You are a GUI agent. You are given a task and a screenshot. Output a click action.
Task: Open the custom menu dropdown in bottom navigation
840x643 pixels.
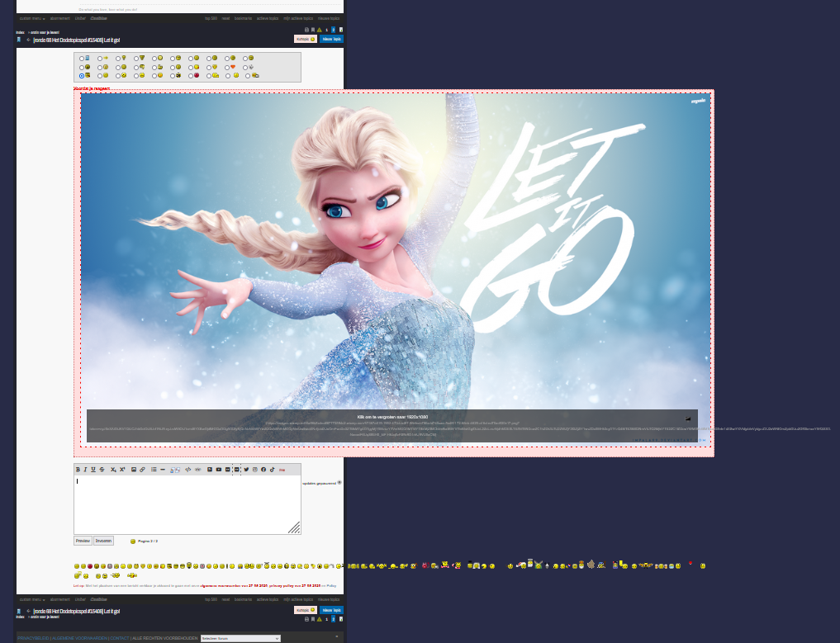[x=32, y=599]
